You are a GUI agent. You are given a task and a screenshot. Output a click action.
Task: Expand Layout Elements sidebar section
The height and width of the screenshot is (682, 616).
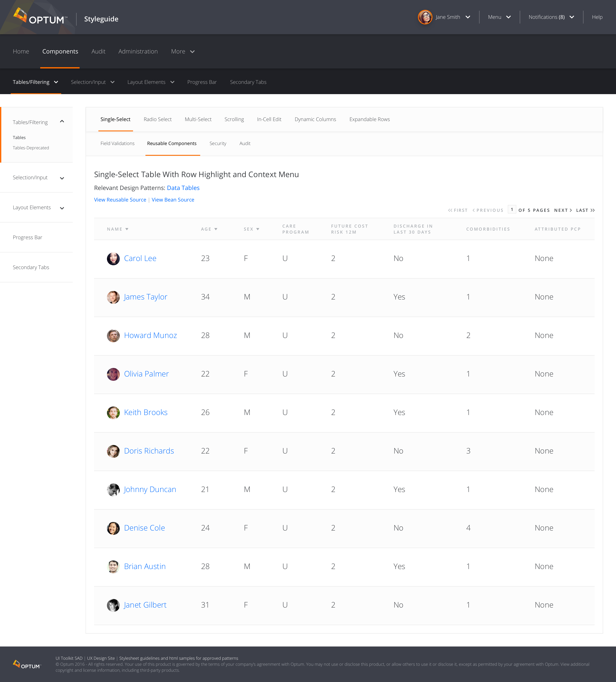click(x=62, y=208)
